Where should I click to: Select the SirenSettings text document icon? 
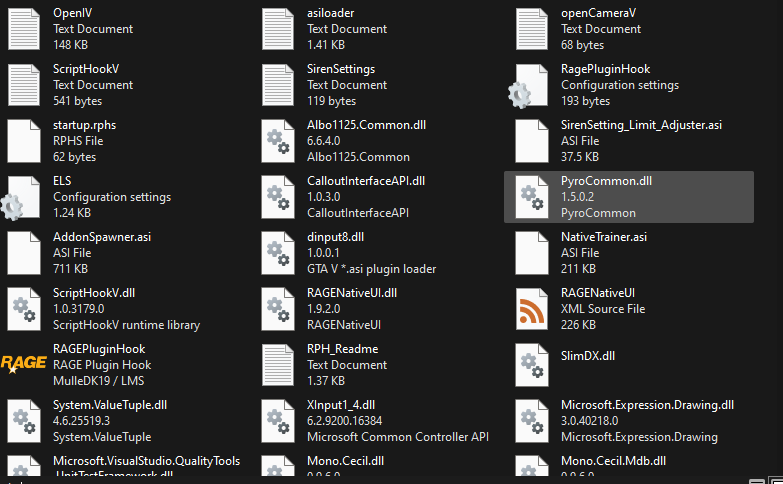(x=278, y=85)
